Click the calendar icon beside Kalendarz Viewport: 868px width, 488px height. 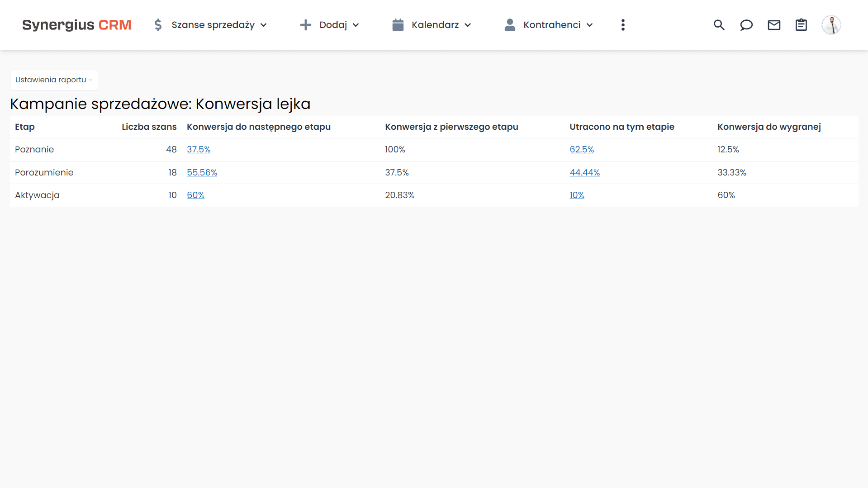tap(398, 25)
